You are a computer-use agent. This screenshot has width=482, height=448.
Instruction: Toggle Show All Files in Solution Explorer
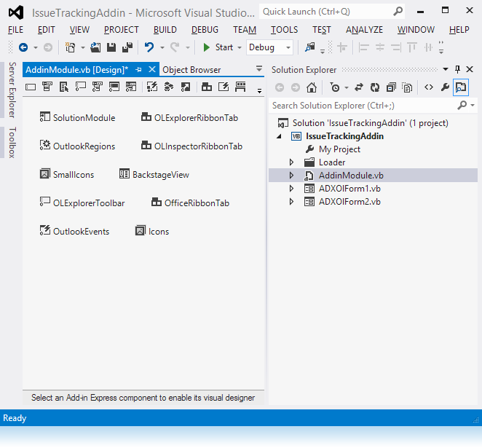[x=407, y=87]
